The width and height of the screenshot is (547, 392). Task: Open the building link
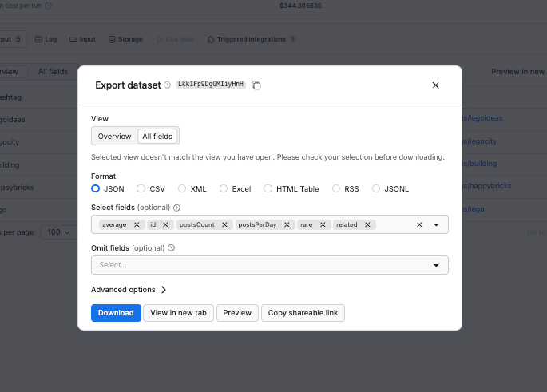pyautogui.click(x=480, y=164)
